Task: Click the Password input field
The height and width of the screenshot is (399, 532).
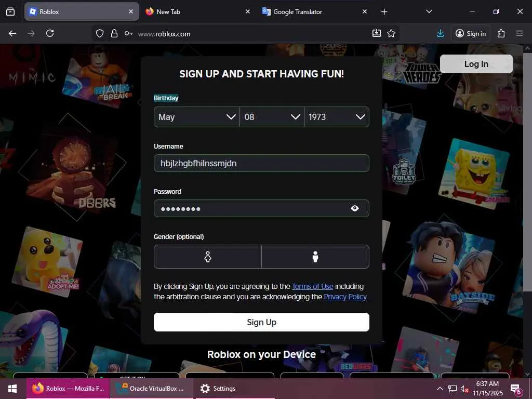Action: click(x=261, y=208)
